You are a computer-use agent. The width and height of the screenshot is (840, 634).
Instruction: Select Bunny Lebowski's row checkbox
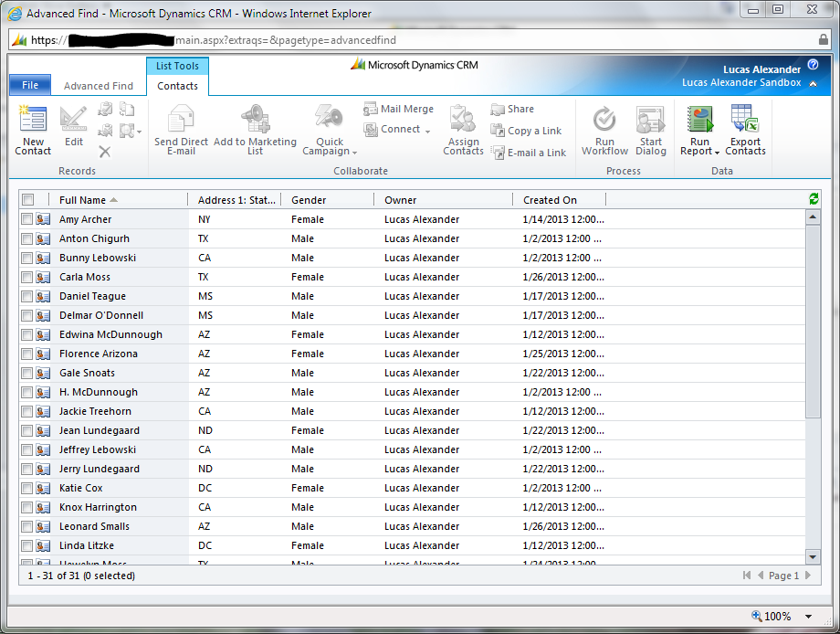point(26,258)
